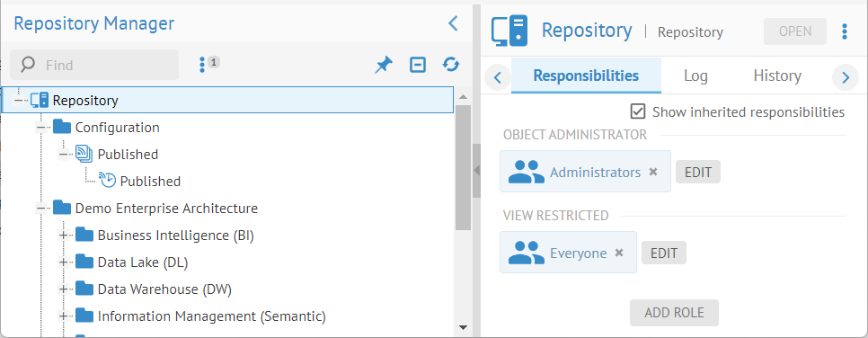This screenshot has height=338, width=868.
Task: Expand the Business Intelligence (BI) folder
Action: pos(63,236)
